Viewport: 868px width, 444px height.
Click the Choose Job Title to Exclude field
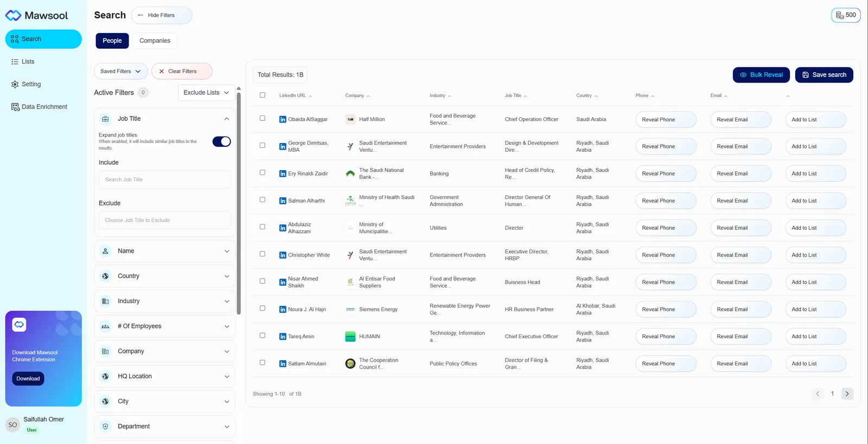[x=165, y=220]
